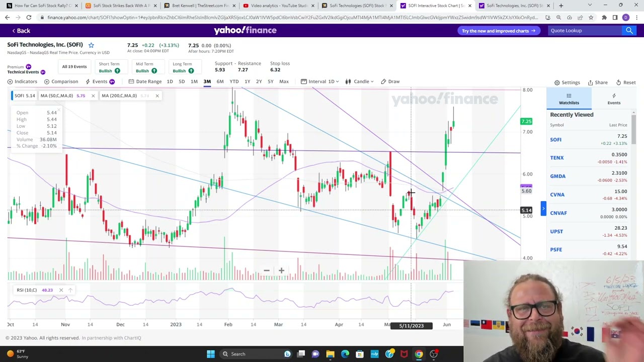Open the weather widget showing 63°F
Viewport: 644px width, 362px height.
pyautogui.click(x=18, y=354)
